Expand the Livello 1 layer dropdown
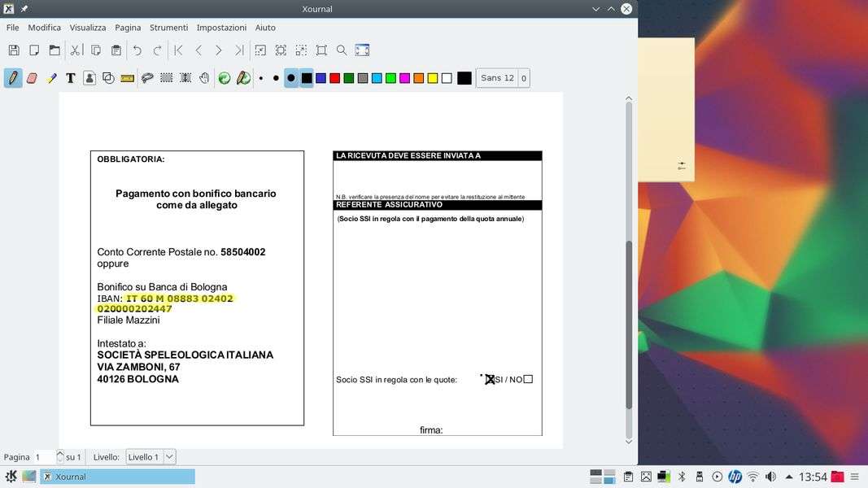Image resolution: width=868 pixels, height=488 pixels. pos(169,457)
